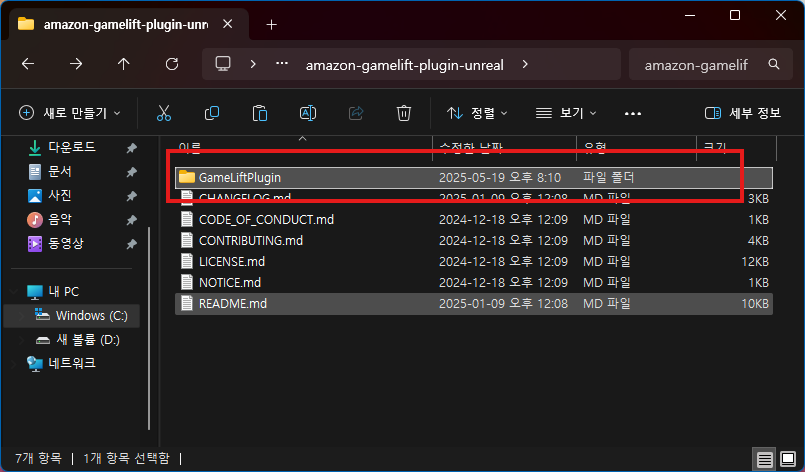Click the pin icon next to 사진
This screenshot has width=805, height=472.
tap(131, 196)
